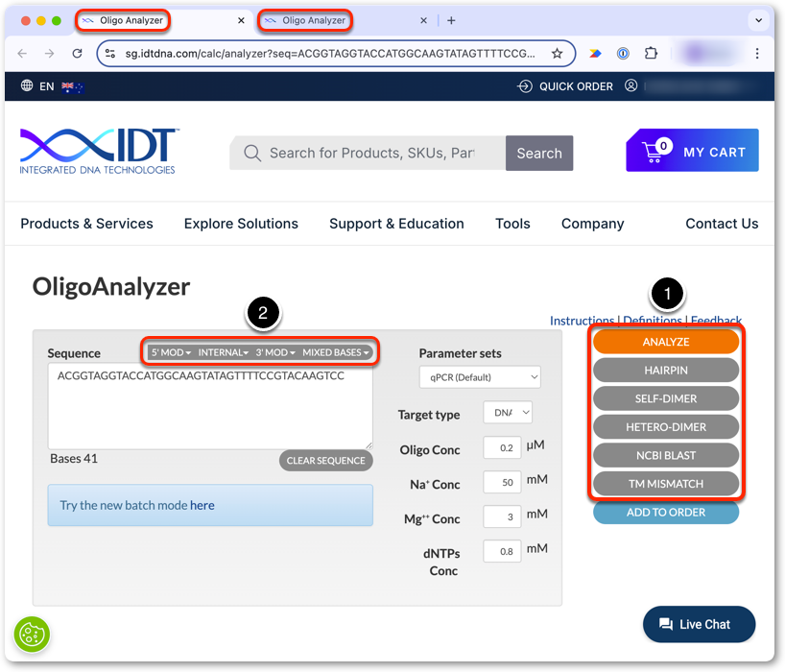The image size is (785, 672).
Task: Expand the MIXED BASES dropdown
Action: (336, 352)
